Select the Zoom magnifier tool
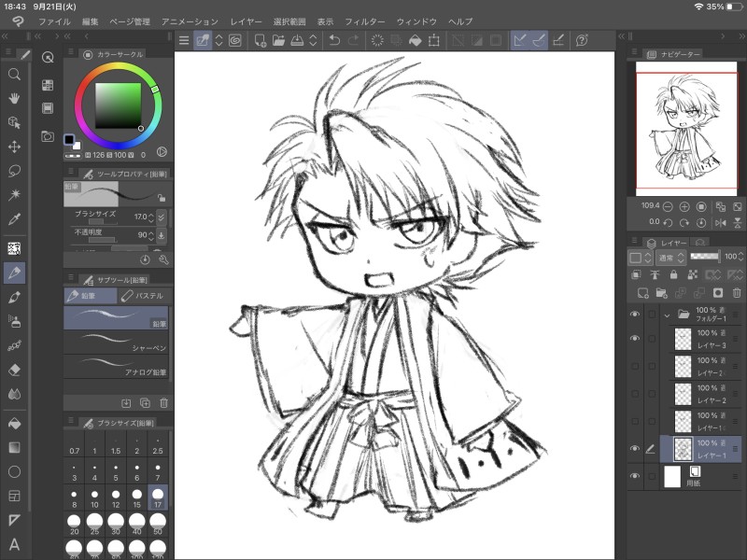Screen dimensions: 747x560 coord(14,74)
